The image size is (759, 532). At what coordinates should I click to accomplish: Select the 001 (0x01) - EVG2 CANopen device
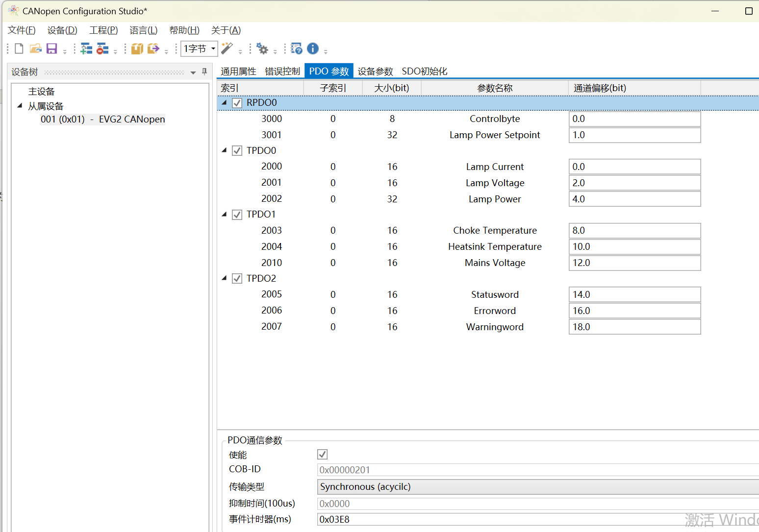coord(103,119)
